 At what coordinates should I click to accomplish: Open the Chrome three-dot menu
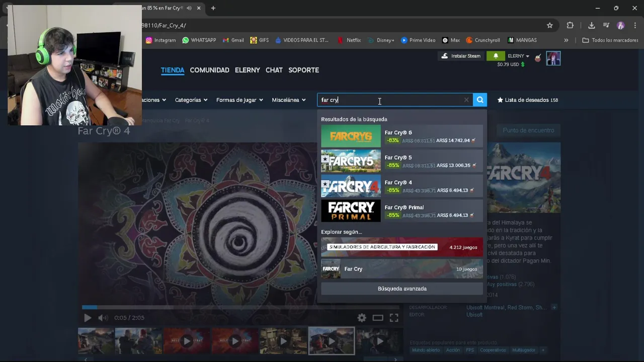[635, 25]
